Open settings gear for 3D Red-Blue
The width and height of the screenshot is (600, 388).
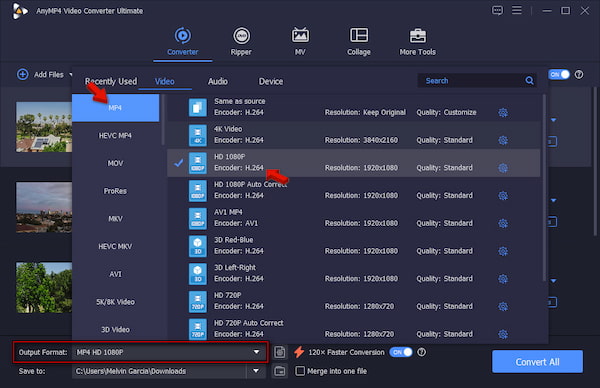[503, 251]
